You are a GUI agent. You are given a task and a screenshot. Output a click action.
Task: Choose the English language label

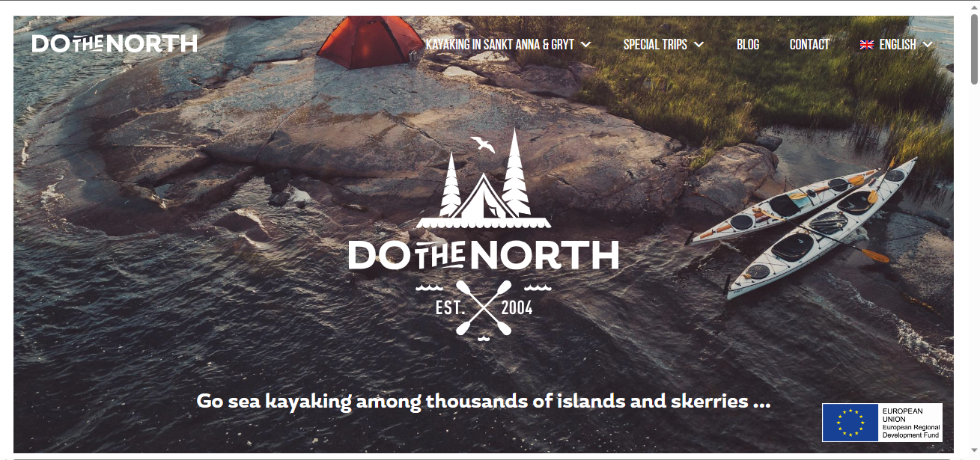[x=898, y=45]
